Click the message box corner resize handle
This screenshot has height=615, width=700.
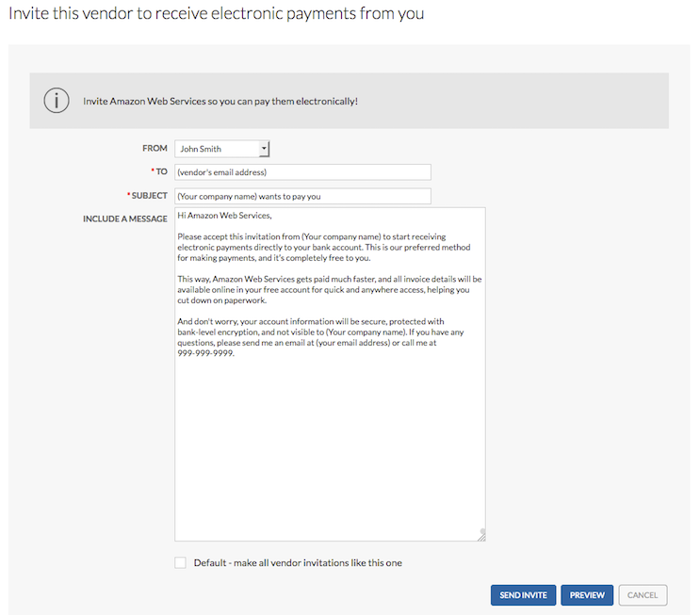click(481, 536)
